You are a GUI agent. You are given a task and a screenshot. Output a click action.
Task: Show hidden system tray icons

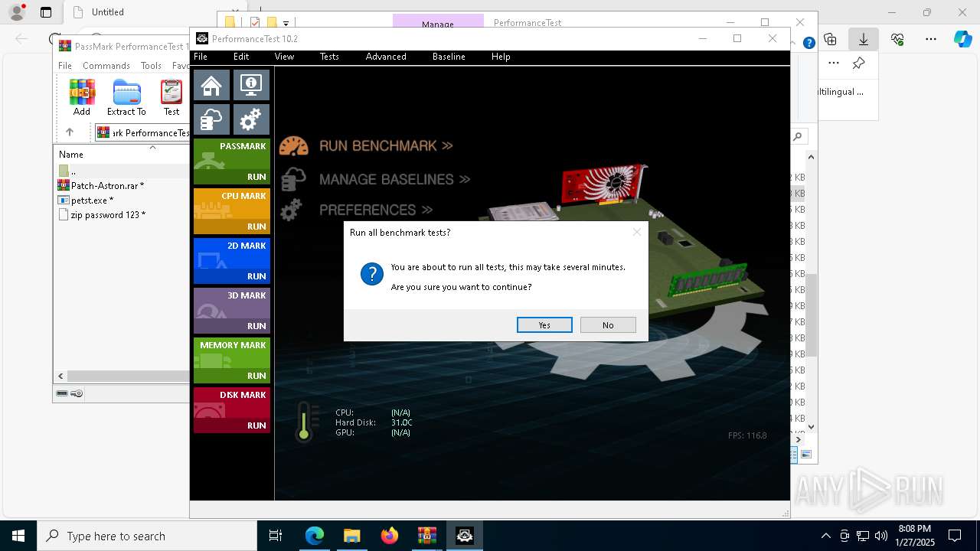pos(825,536)
